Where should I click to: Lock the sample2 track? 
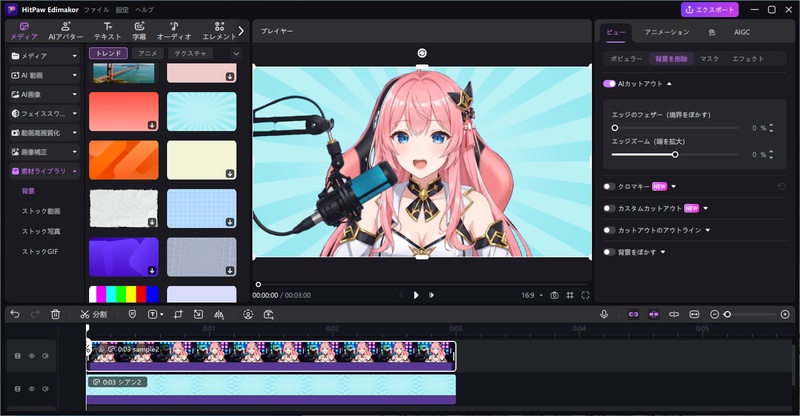point(17,356)
